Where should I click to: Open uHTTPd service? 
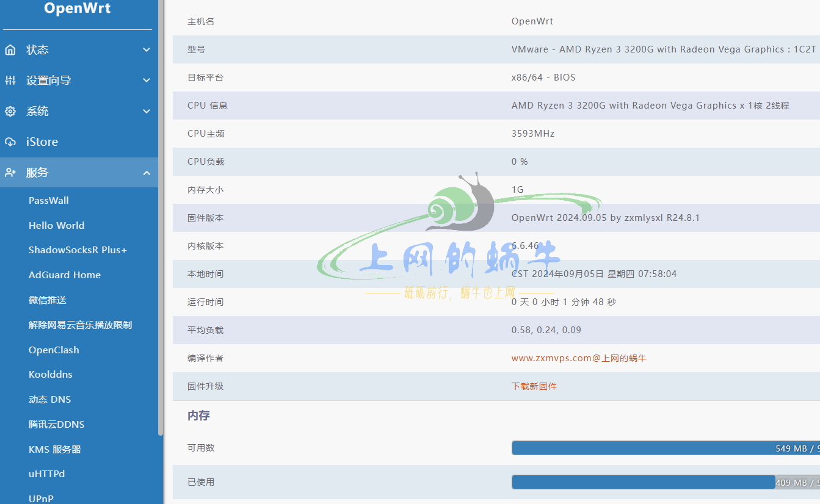pyautogui.click(x=46, y=474)
